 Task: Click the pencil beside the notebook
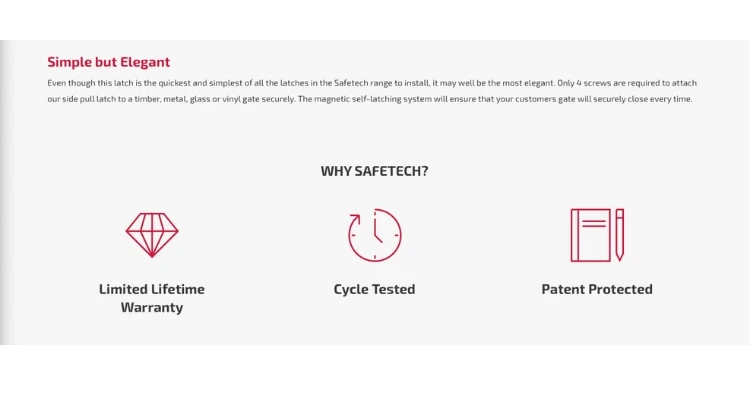620,235
